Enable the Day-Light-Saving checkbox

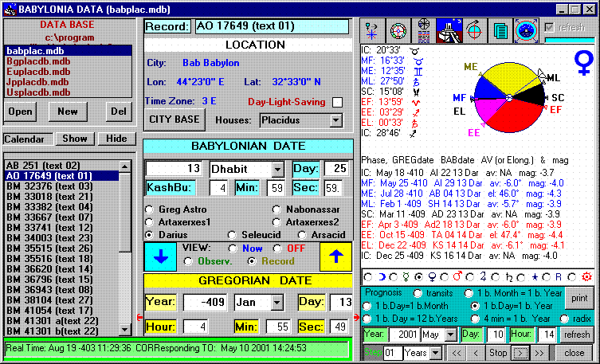click(337, 102)
